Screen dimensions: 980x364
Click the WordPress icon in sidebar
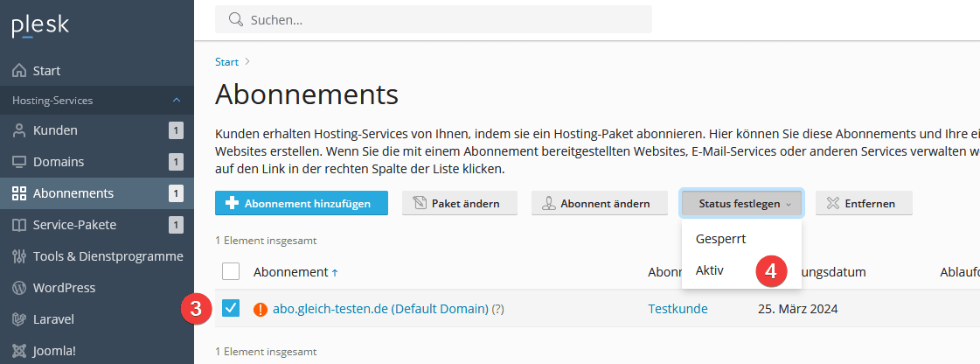pos(19,288)
